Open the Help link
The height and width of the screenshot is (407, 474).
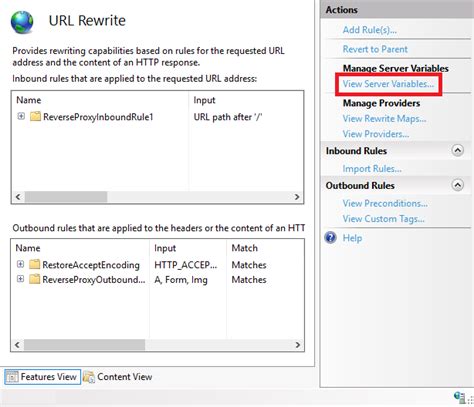tap(352, 238)
